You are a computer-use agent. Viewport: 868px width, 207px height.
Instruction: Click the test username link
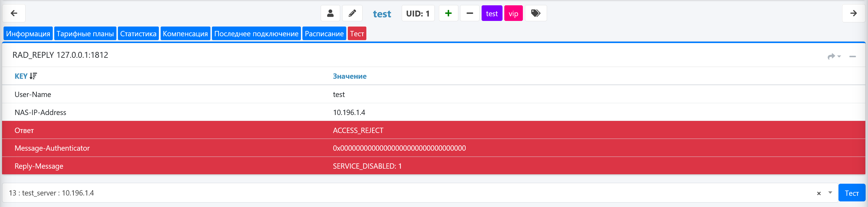[382, 14]
